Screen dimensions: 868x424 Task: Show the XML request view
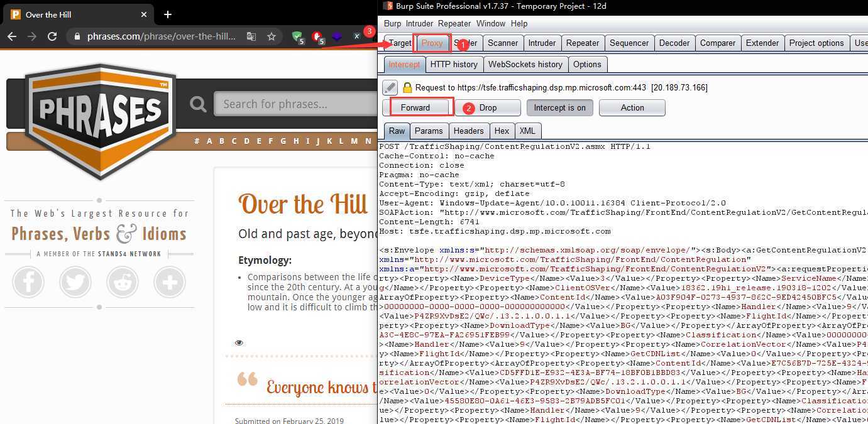pos(527,131)
